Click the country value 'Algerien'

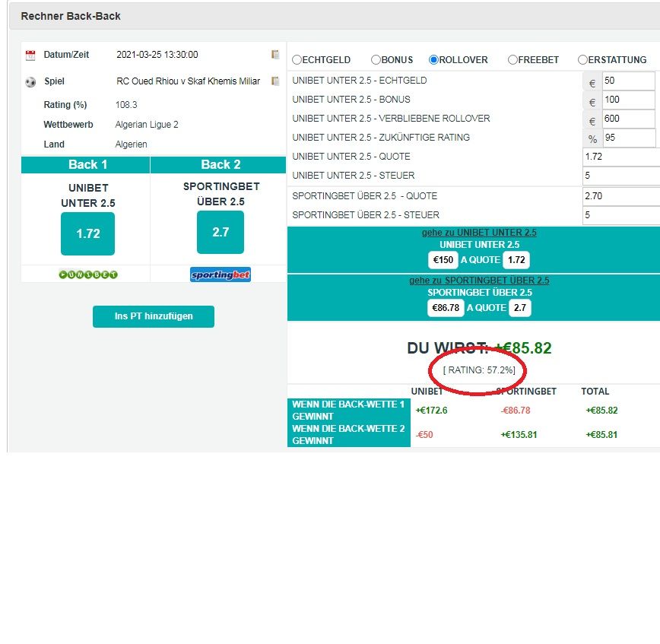coord(131,144)
